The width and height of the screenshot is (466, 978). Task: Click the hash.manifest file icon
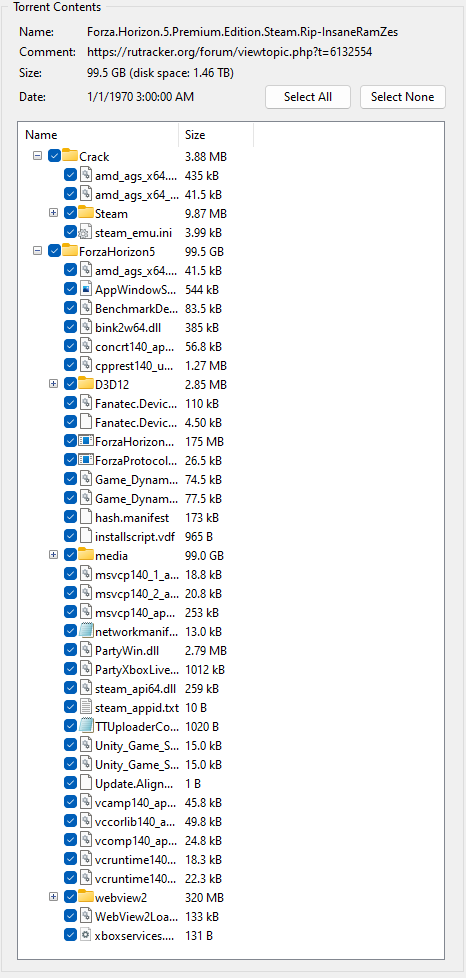86,516
